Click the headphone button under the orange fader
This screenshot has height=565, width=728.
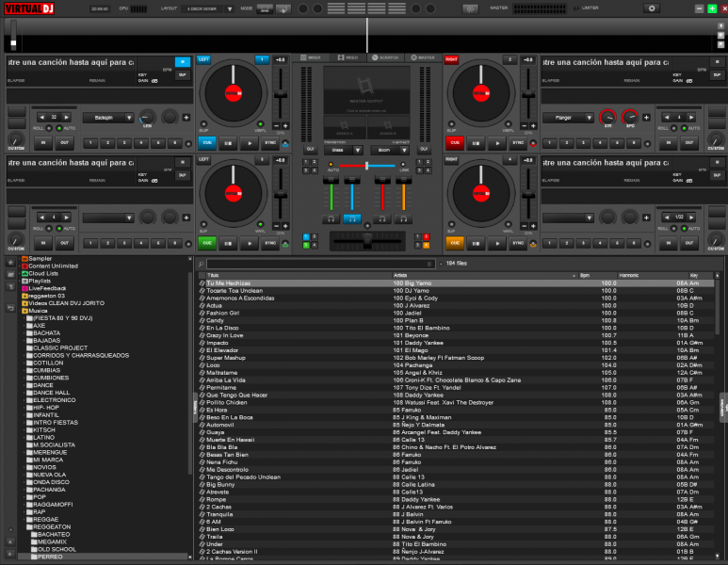coord(403,219)
